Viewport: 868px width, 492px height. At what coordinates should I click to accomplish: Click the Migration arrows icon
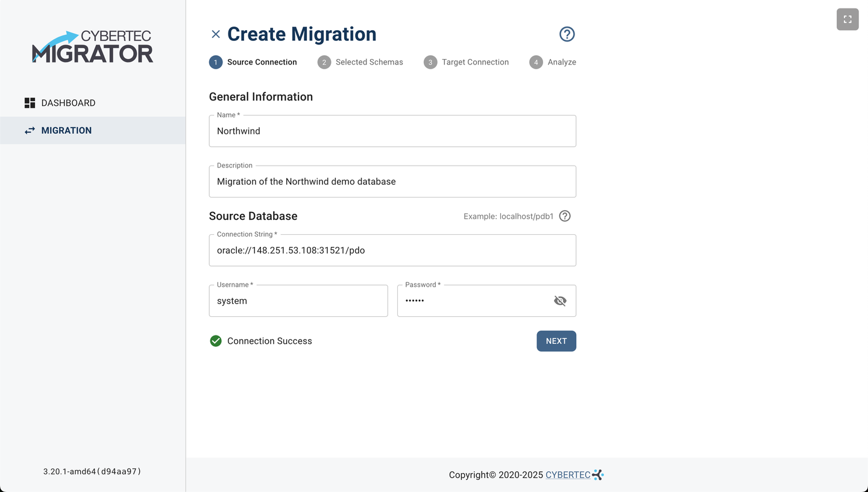coord(30,131)
